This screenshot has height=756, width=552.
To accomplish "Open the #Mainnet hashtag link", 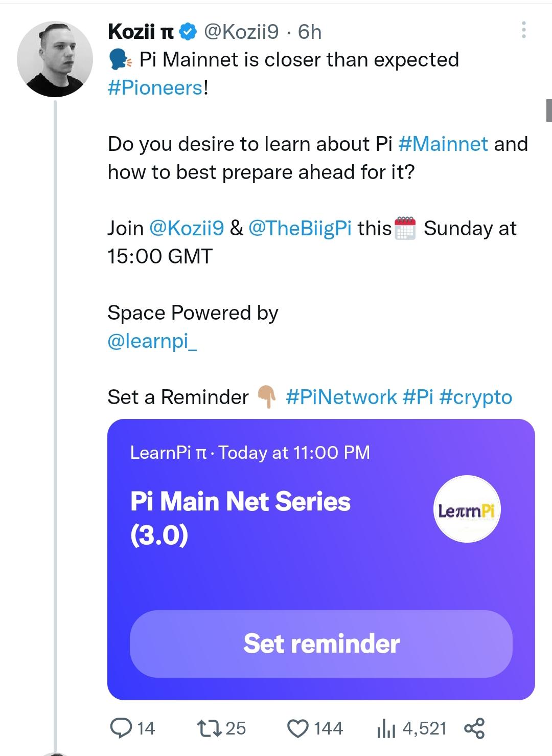I will 443,144.
